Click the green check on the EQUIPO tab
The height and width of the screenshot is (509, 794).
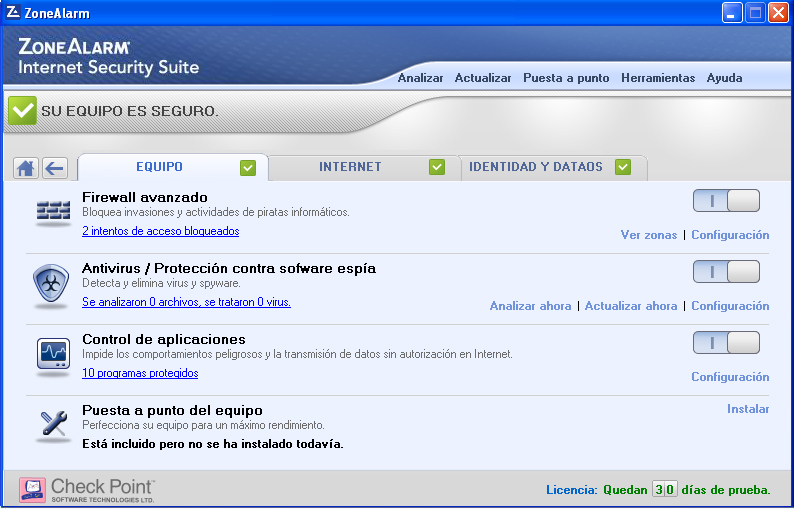248,168
